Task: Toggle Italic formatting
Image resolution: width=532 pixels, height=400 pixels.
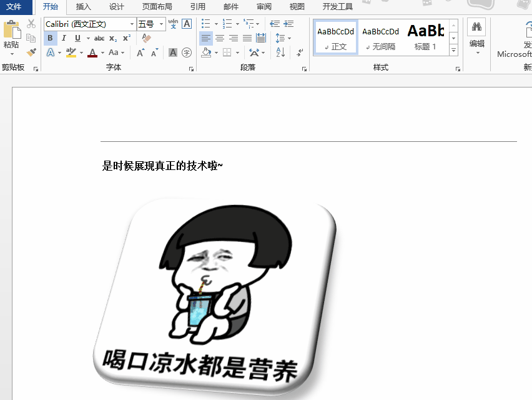Action: click(x=64, y=38)
